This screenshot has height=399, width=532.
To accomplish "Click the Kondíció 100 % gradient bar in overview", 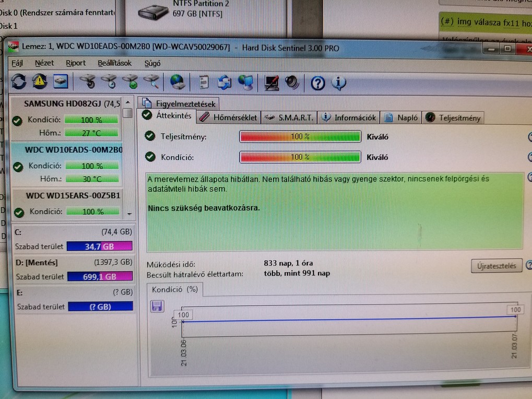I will 300,157.
